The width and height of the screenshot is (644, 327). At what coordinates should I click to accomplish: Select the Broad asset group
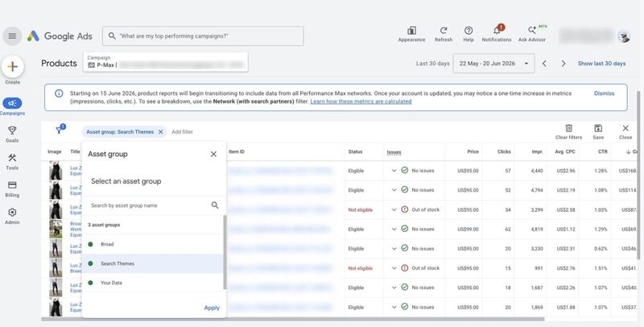point(153,244)
